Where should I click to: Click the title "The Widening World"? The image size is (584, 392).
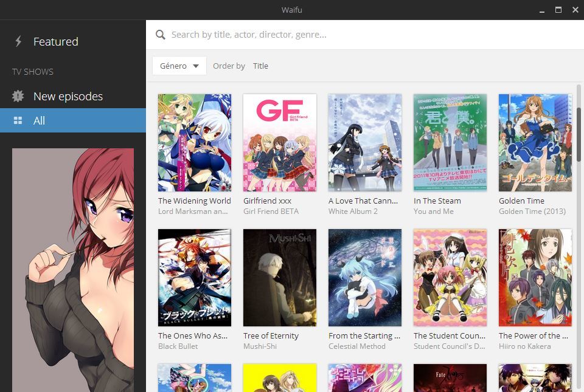[195, 201]
